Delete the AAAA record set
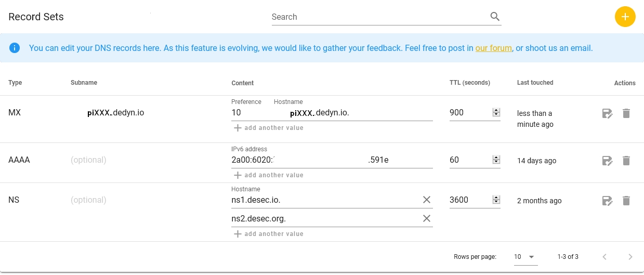This screenshot has height=275, width=644. [626, 161]
